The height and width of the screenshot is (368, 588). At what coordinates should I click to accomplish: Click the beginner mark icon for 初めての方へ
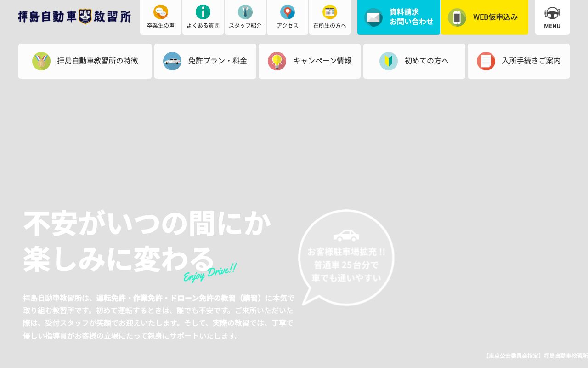pos(389,61)
